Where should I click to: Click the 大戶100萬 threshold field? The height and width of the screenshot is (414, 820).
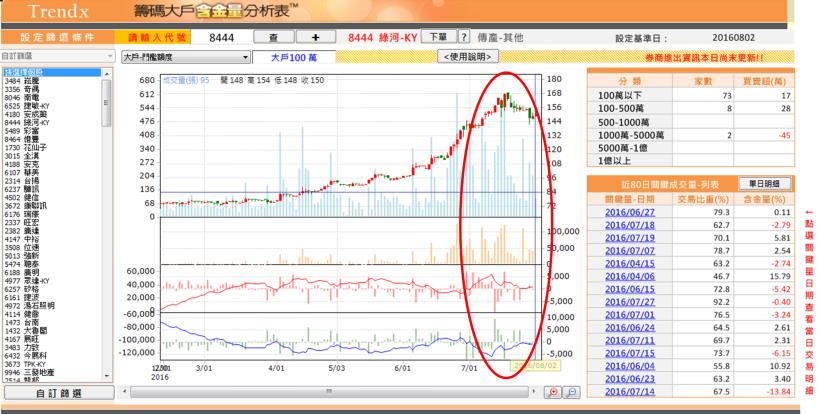294,58
